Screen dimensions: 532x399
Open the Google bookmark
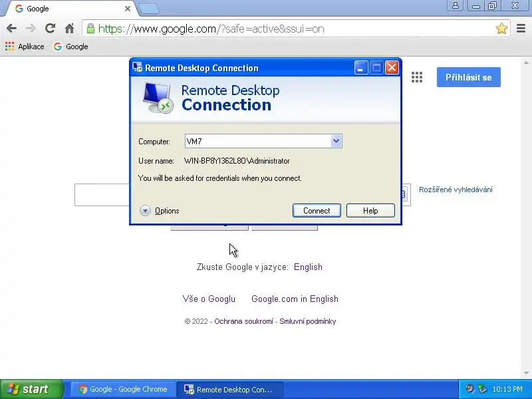pos(71,47)
